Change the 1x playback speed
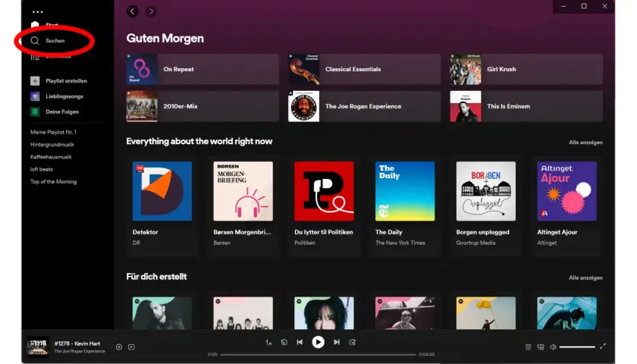The image size is (637, 364). (x=268, y=343)
